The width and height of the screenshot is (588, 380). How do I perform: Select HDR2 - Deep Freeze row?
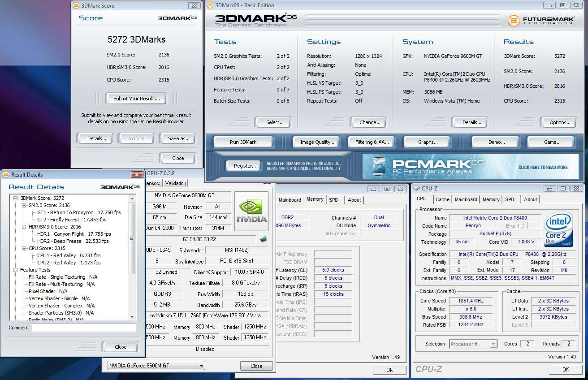(73, 241)
